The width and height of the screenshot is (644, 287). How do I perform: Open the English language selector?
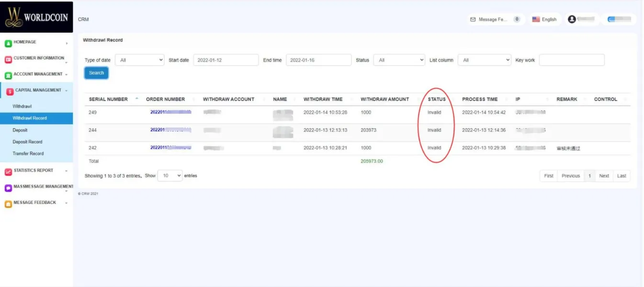click(x=544, y=20)
